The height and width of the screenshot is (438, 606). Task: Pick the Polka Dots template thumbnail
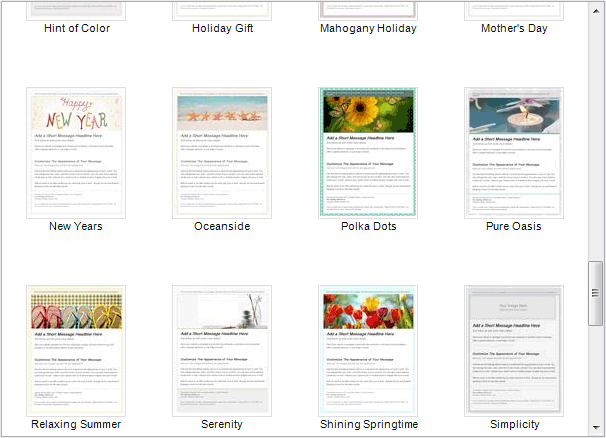pos(368,152)
